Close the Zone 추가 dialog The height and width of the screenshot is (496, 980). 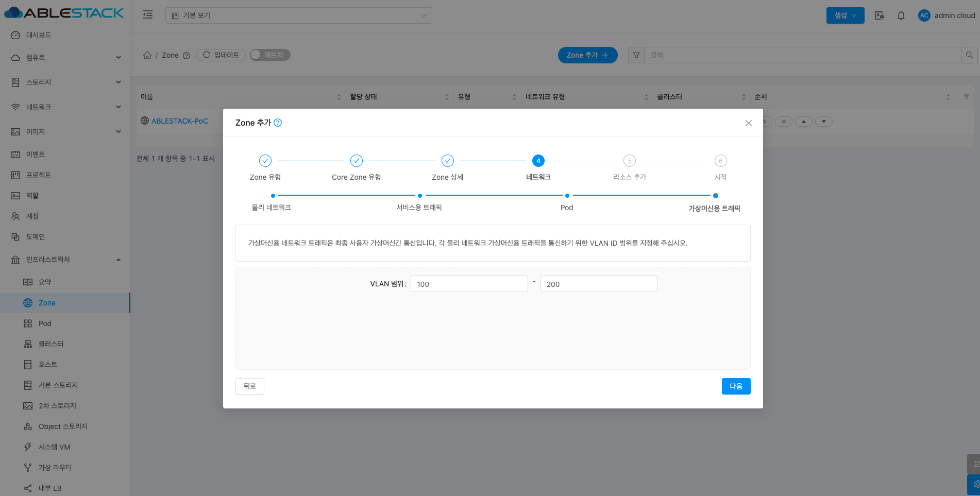[x=749, y=123]
